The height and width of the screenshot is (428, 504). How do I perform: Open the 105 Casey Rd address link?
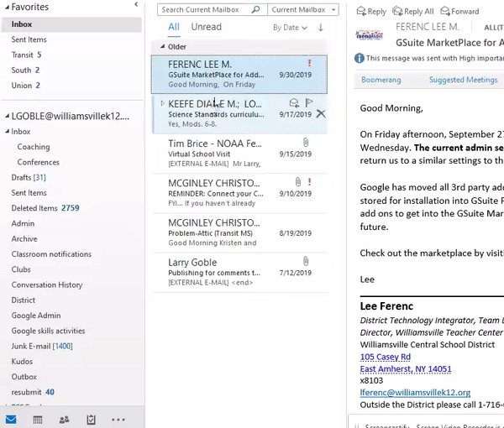click(x=386, y=357)
